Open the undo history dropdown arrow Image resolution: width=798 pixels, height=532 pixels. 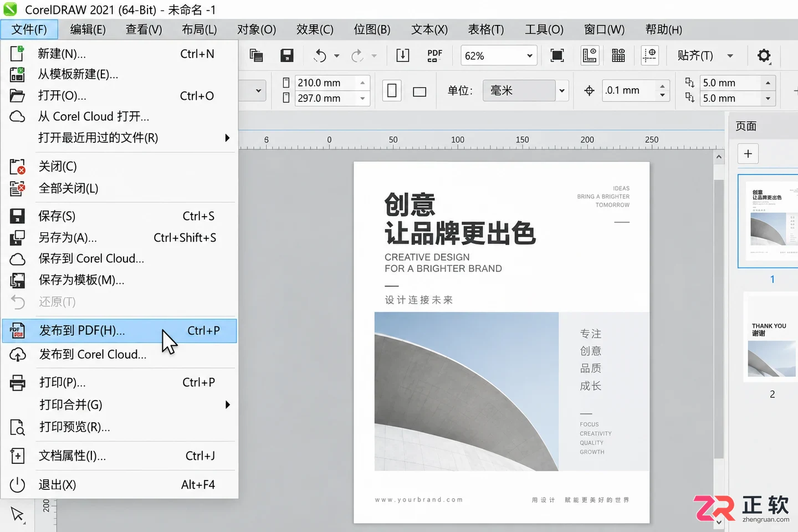tap(336, 56)
